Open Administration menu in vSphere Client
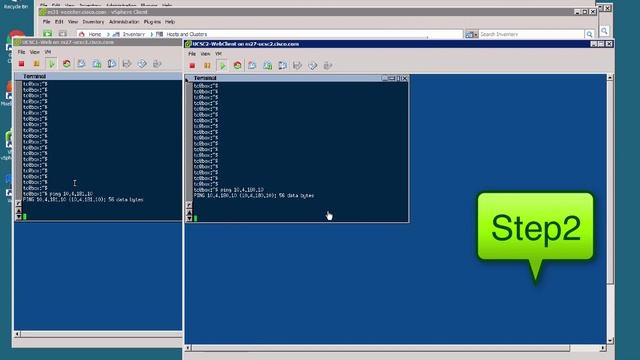640x360 pixels. pyautogui.click(x=124, y=22)
